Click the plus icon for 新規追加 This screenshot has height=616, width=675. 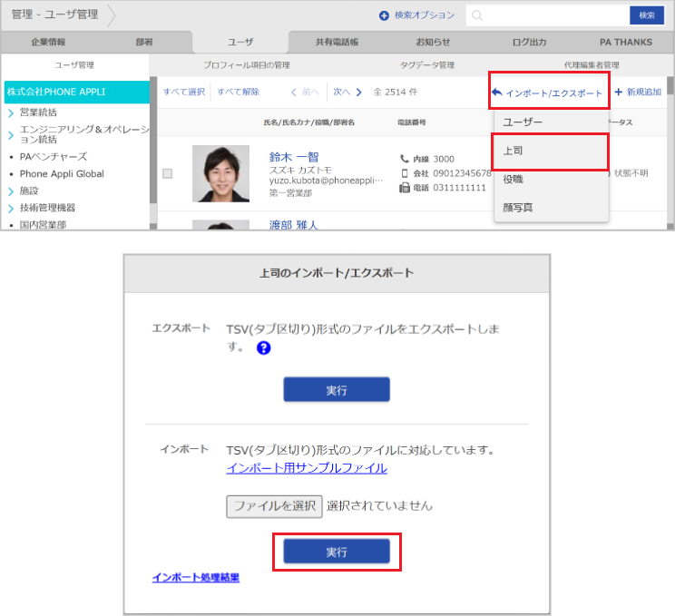(x=619, y=93)
